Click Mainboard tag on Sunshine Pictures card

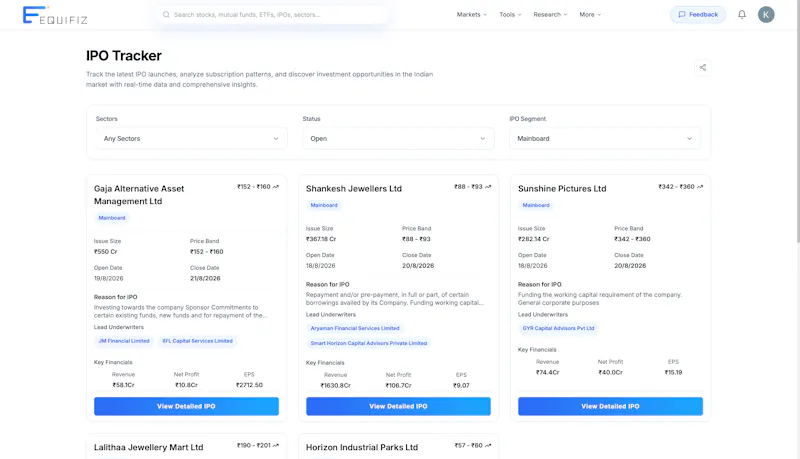click(x=536, y=205)
